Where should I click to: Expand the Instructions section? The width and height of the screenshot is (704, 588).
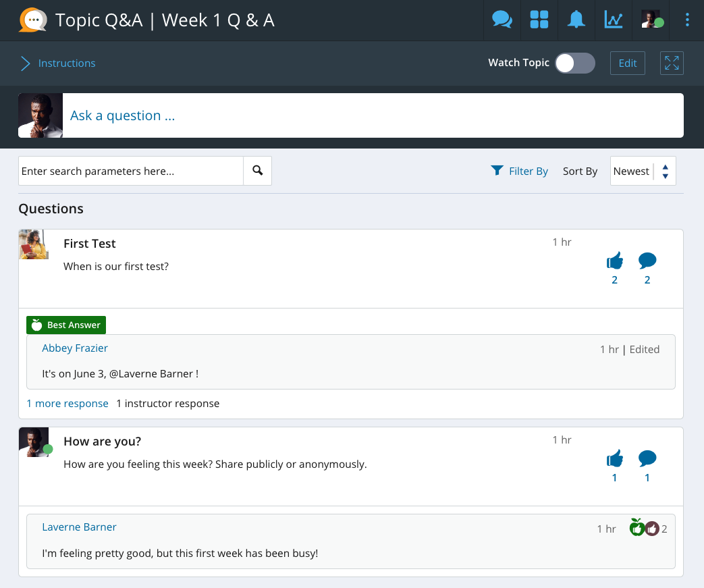point(58,63)
